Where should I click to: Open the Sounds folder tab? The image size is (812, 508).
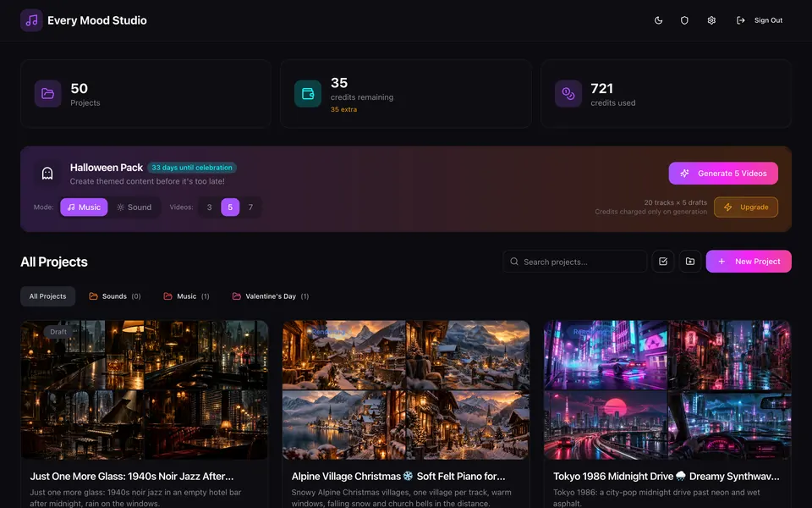click(x=115, y=296)
